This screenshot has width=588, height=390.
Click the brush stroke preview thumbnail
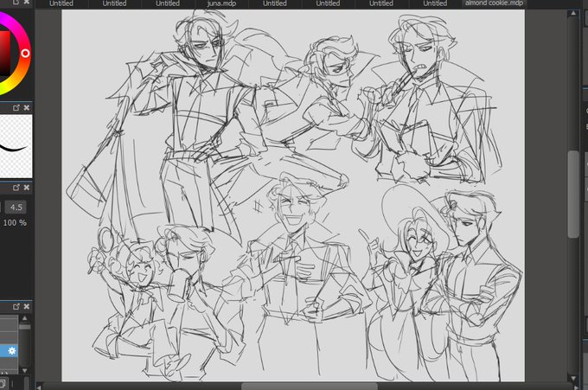point(15,146)
